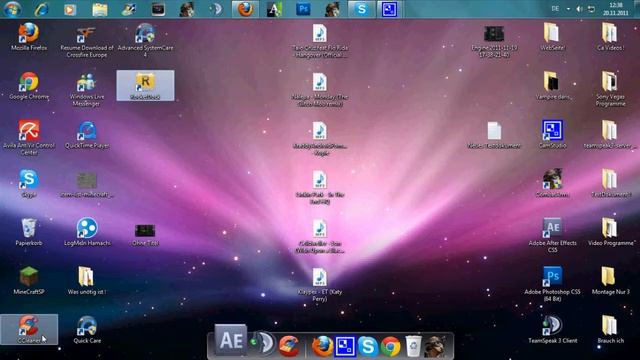Click the Skype icon in RocketDock
Screen dimensions: 640x360
pyautogui.click(x=367, y=346)
